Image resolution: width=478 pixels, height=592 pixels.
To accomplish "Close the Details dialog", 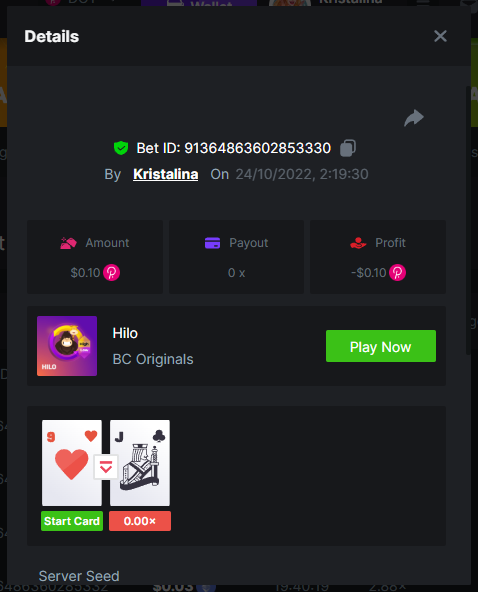I will 440,36.
